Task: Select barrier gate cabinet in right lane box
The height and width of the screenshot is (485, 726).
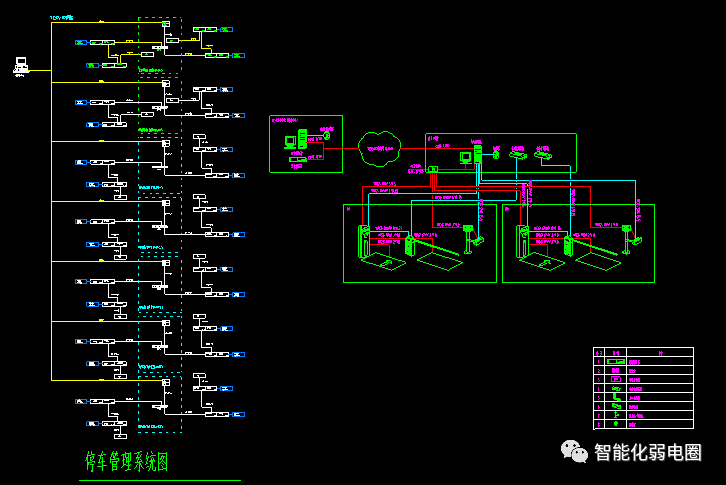Action: click(x=568, y=246)
